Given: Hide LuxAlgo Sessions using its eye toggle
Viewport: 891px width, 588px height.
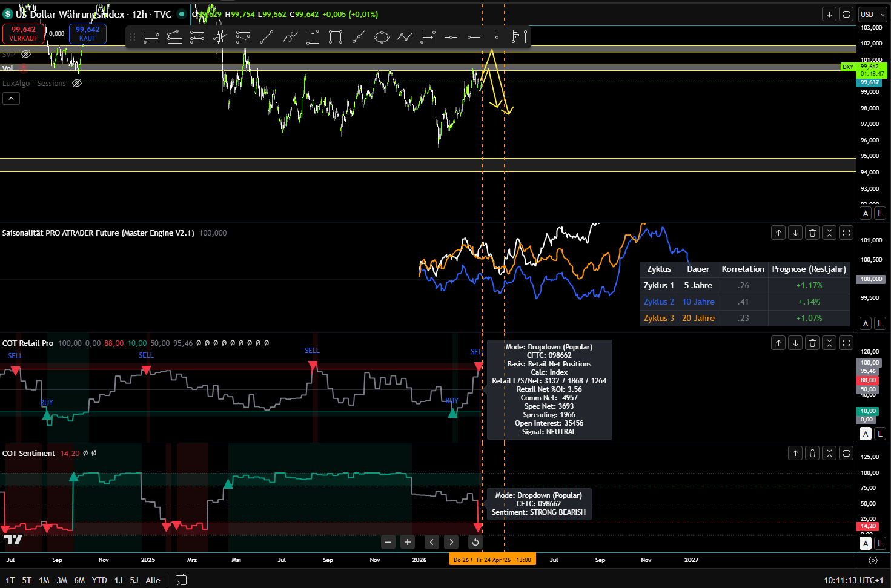Looking at the screenshot, I should [77, 83].
